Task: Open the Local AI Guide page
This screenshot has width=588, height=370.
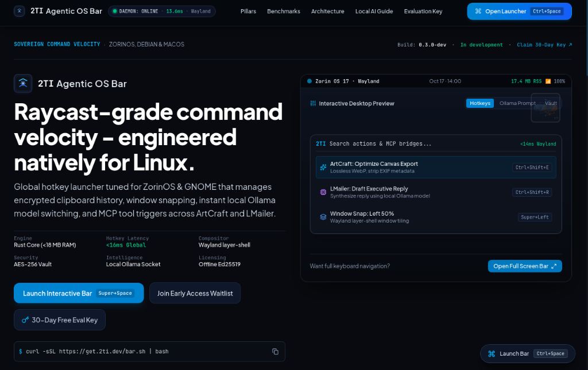Action: pos(374,11)
